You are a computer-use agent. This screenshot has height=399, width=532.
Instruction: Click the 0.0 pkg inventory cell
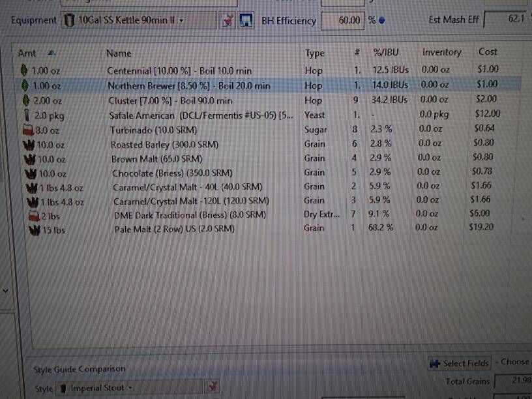click(434, 114)
